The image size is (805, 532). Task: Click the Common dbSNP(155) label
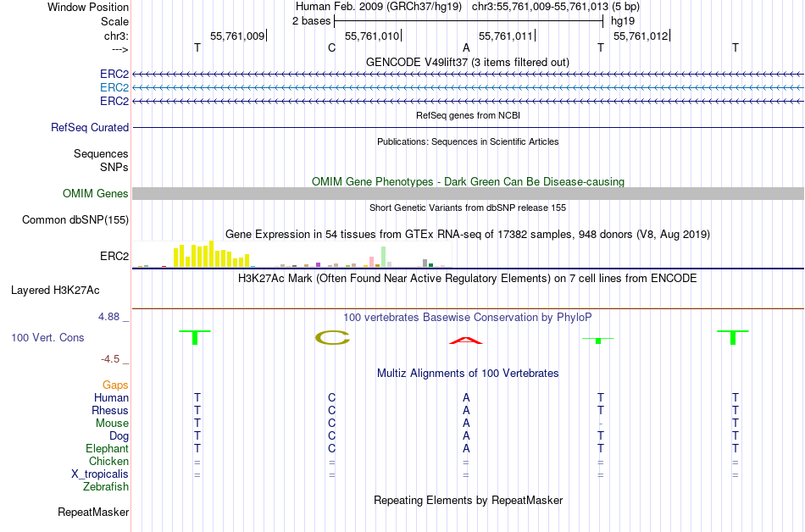75,219
